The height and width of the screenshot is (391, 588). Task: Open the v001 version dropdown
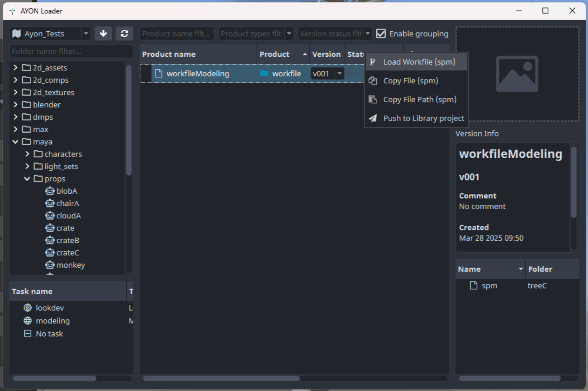tap(340, 74)
